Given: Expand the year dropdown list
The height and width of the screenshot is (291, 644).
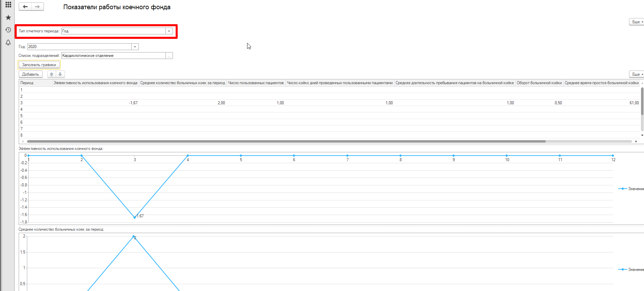Looking at the screenshot, I should (135, 47).
